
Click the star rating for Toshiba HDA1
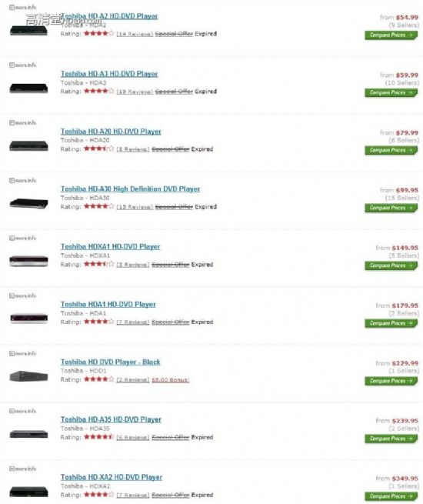[x=99, y=322]
